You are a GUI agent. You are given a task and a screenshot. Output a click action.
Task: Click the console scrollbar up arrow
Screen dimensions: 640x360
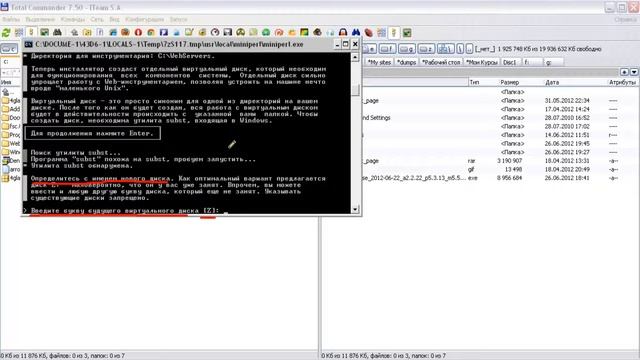[x=355, y=58]
